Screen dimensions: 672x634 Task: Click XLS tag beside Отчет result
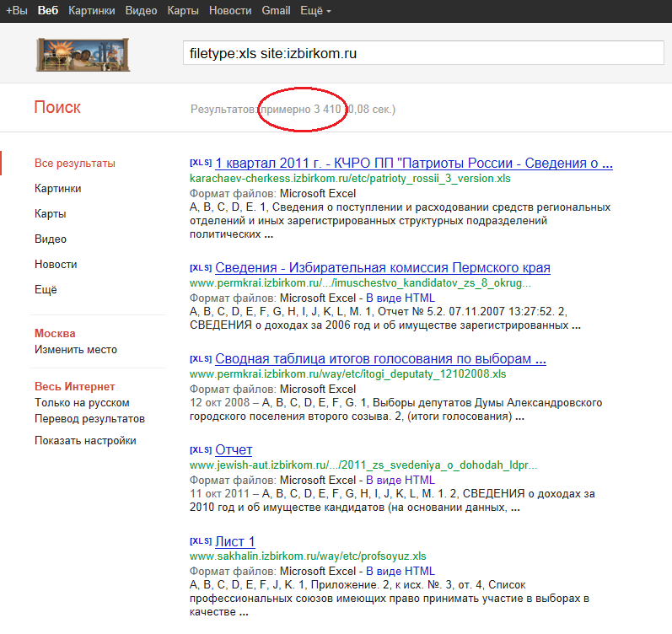pyautogui.click(x=201, y=449)
